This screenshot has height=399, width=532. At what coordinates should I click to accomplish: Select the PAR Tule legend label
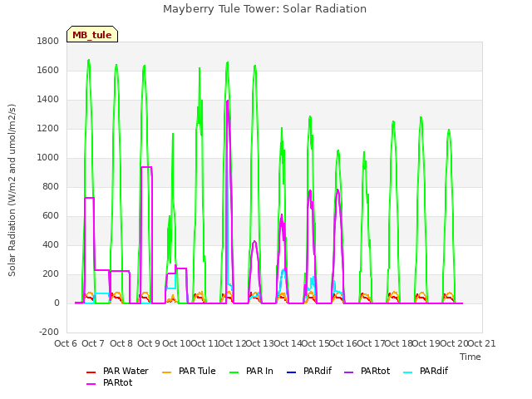pos(197,372)
